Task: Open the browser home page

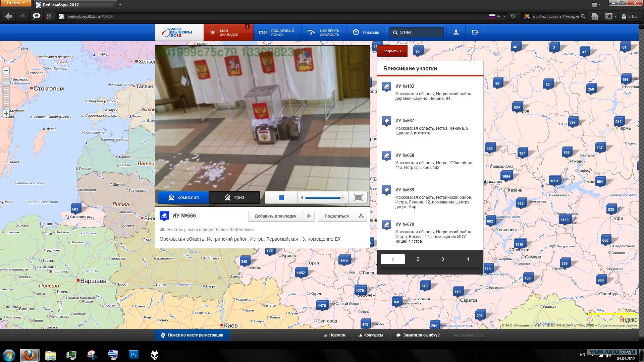Action: [595, 16]
